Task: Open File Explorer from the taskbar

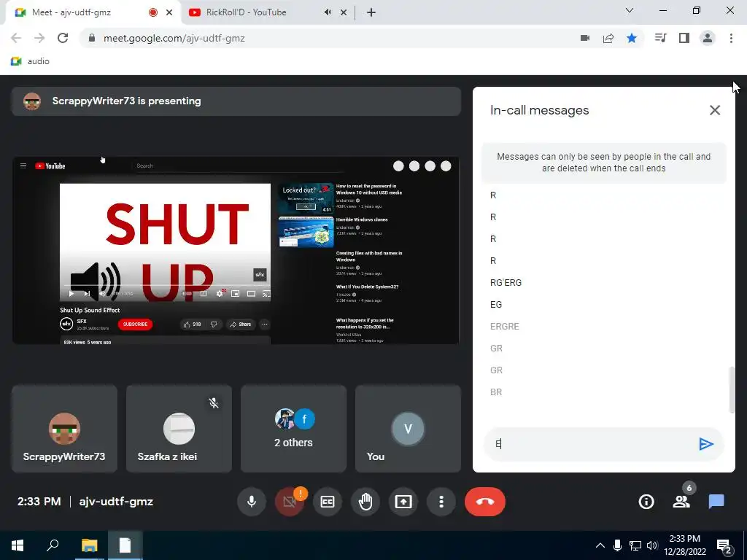Action: coord(89,545)
